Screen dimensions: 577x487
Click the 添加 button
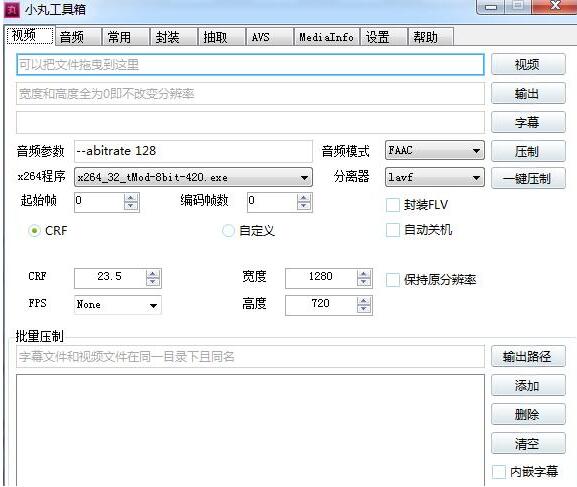[528, 385]
